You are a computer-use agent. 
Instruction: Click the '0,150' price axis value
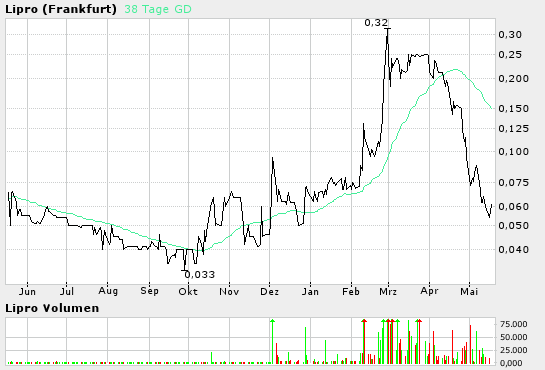click(513, 108)
